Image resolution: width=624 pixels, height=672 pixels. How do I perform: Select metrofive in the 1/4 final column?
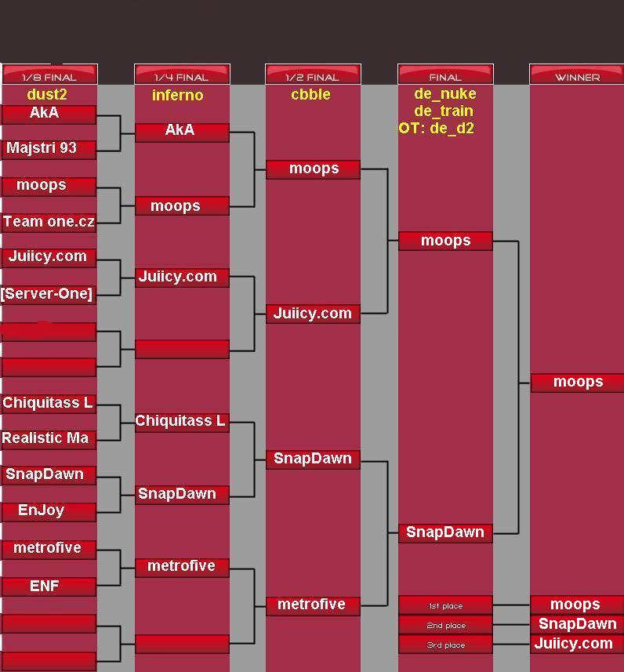182,568
